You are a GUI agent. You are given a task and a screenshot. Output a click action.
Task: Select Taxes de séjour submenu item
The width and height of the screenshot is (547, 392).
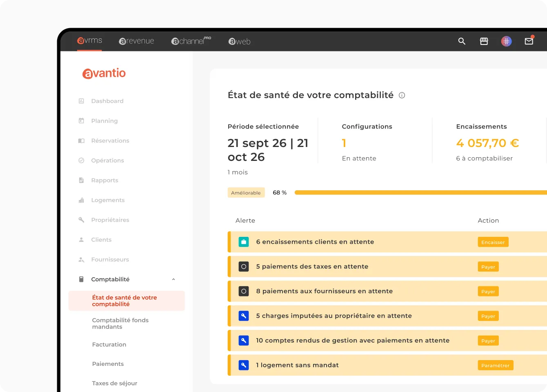pyautogui.click(x=115, y=383)
